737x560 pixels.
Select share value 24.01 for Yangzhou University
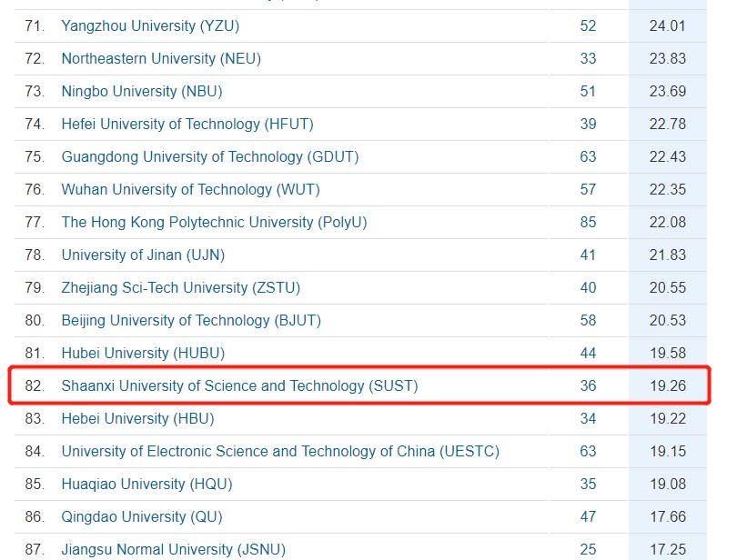click(x=668, y=25)
